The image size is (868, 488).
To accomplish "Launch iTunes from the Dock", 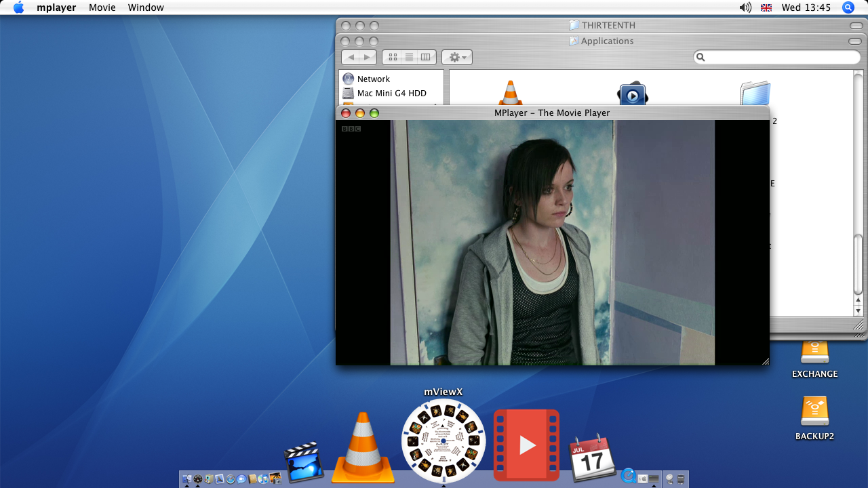I will coord(263,479).
